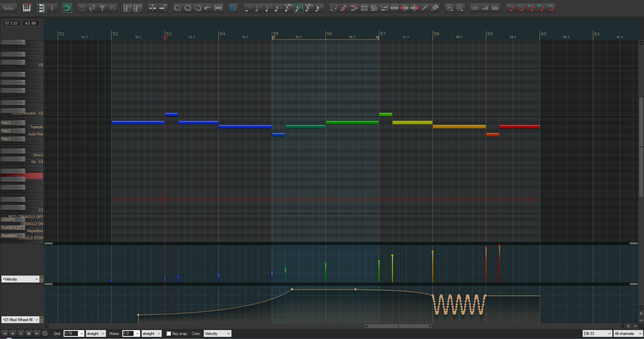Click the vertical scrollbar thumb

(x=641, y=147)
